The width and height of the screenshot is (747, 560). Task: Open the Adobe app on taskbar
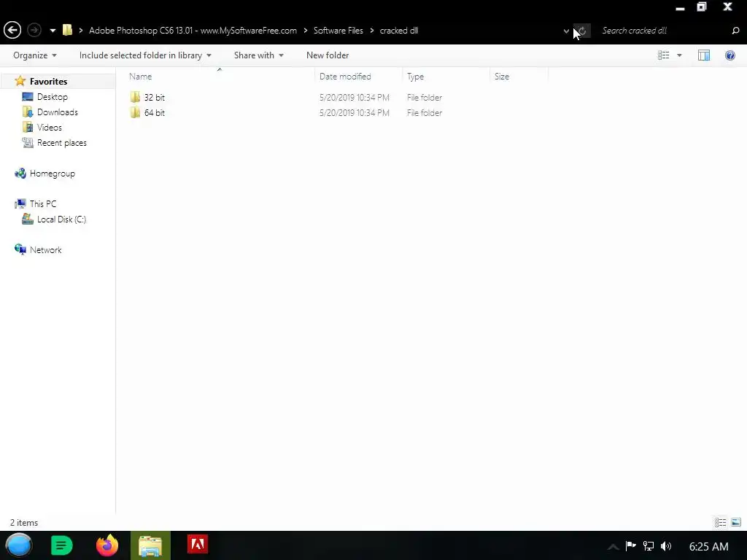(x=197, y=545)
